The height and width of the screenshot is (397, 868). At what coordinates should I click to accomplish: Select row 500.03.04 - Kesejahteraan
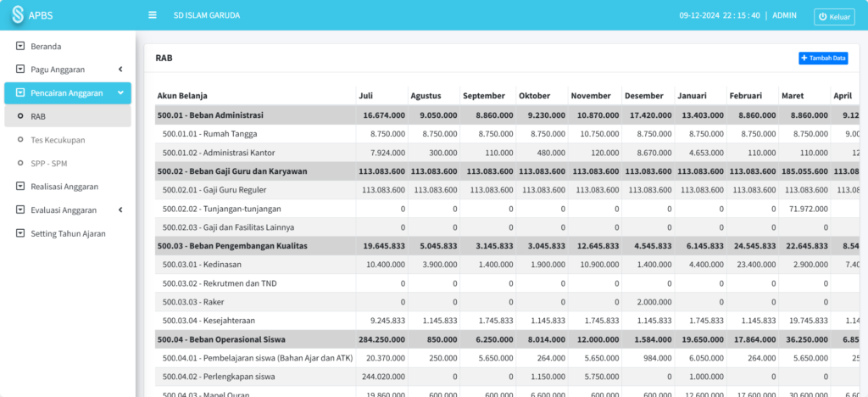tap(509, 321)
